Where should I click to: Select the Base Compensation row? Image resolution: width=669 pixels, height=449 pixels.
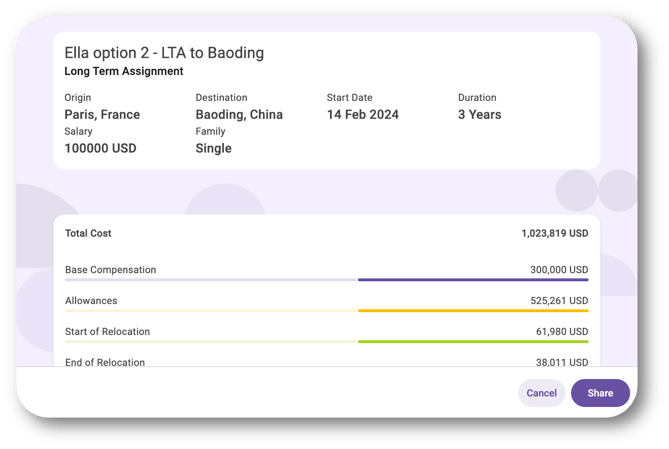tap(326, 273)
